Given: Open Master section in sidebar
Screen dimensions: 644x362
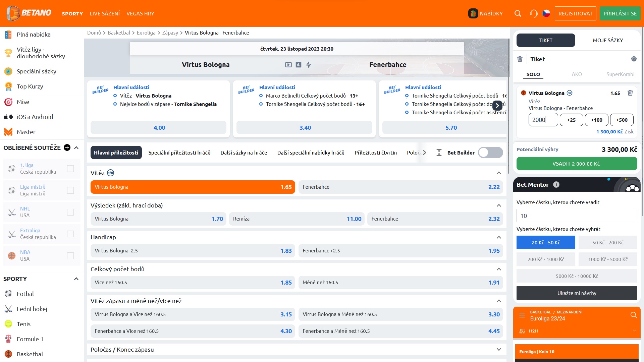Looking at the screenshot, I should coord(26,132).
